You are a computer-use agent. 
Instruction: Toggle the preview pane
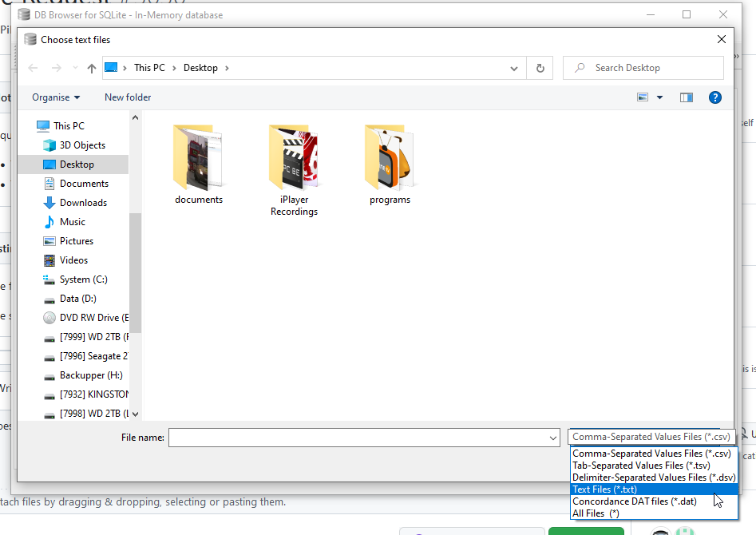[x=687, y=97]
